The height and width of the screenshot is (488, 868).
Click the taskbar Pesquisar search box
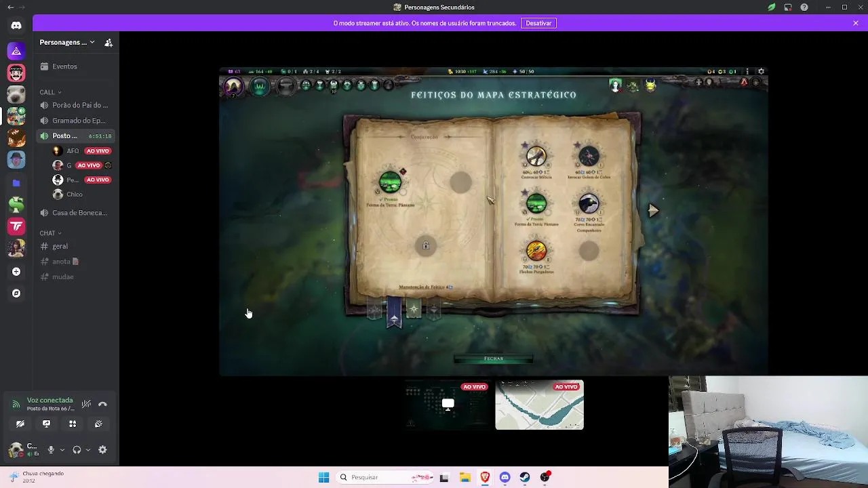pyautogui.click(x=385, y=477)
